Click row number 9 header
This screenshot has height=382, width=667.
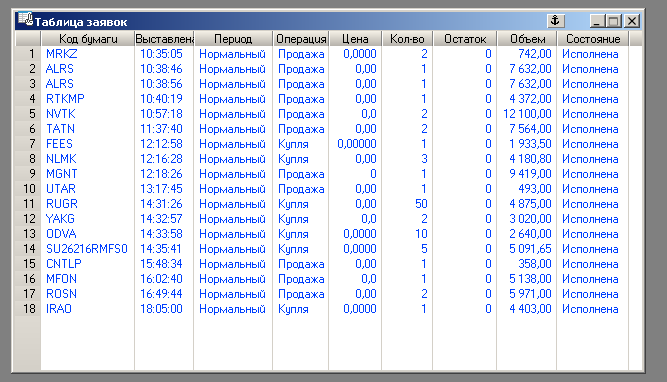(28, 174)
